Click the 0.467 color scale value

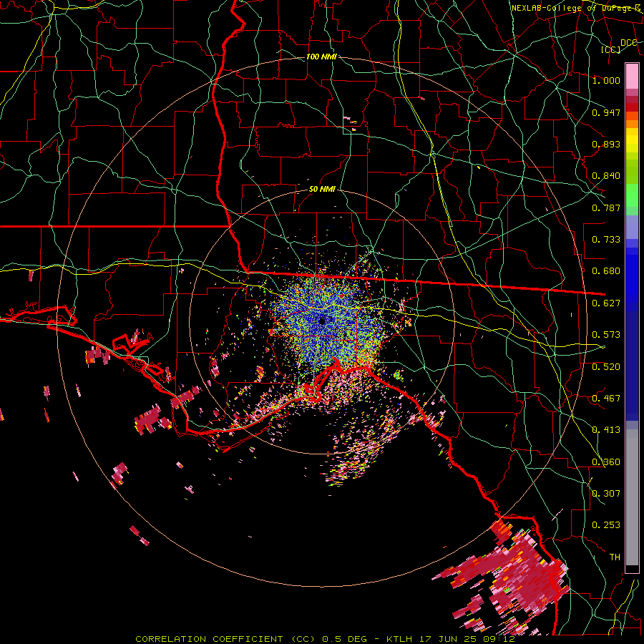click(x=606, y=399)
